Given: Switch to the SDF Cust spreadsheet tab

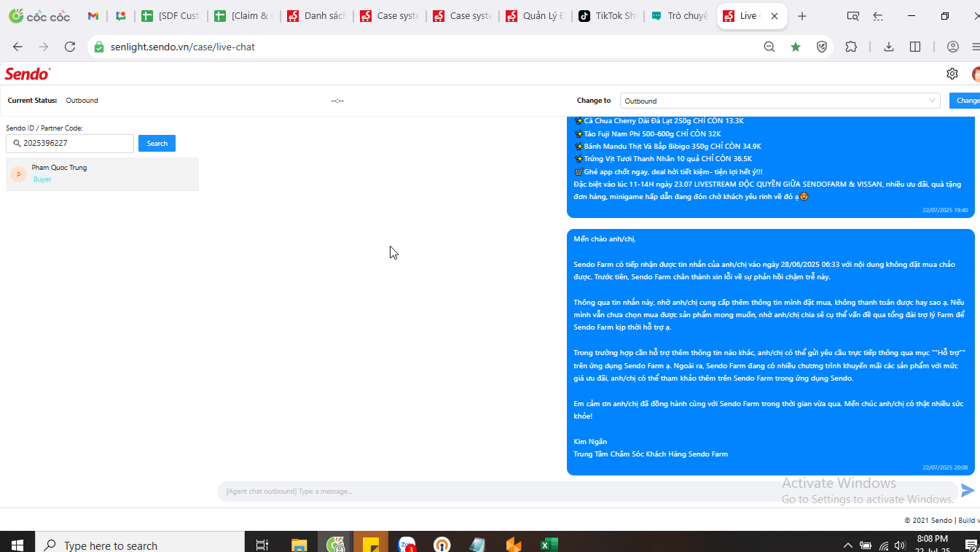Looking at the screenshot, I should pyautogui.click(x=170, y=16).
